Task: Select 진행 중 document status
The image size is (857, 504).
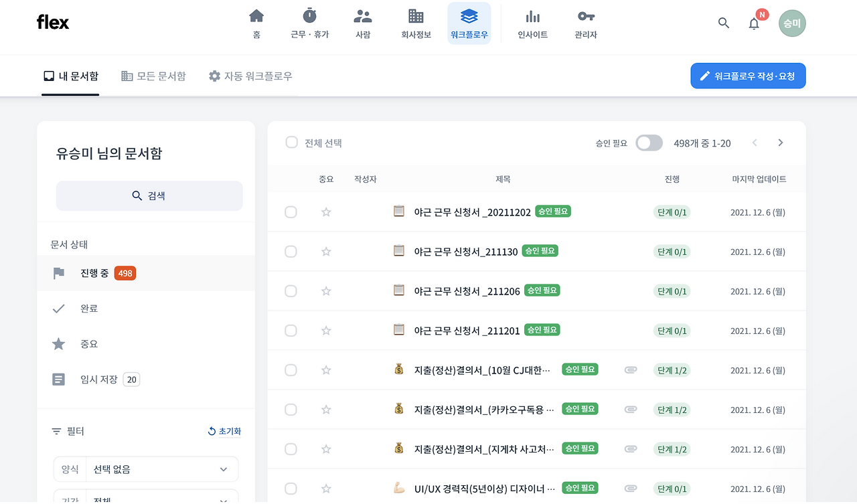Action: coord(146,273)
